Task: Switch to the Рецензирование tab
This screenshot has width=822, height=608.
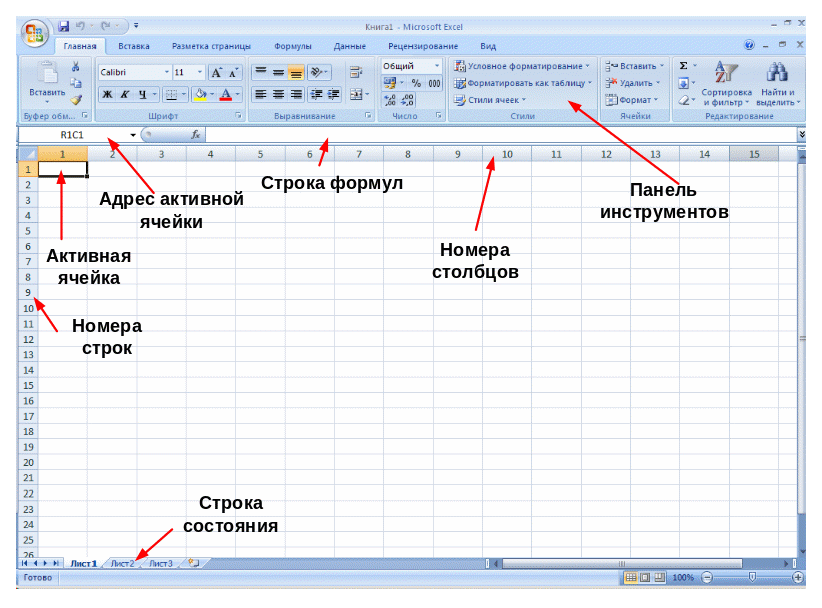Action: pos(423,46)
